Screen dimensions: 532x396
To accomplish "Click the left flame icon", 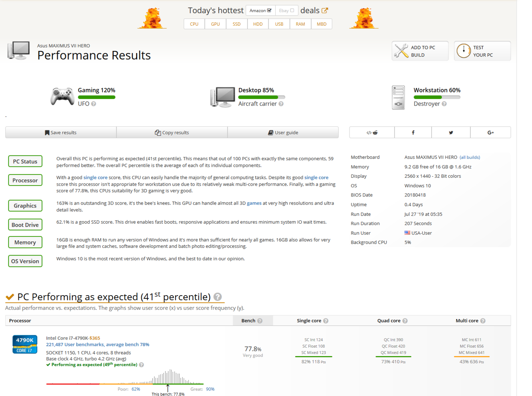I will point(152,18).
